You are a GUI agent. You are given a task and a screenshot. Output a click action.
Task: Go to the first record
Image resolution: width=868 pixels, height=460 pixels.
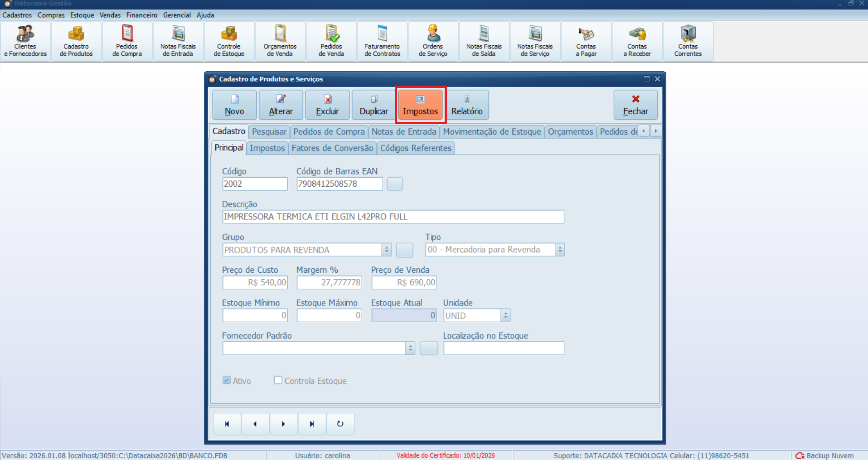pos(227,424)
